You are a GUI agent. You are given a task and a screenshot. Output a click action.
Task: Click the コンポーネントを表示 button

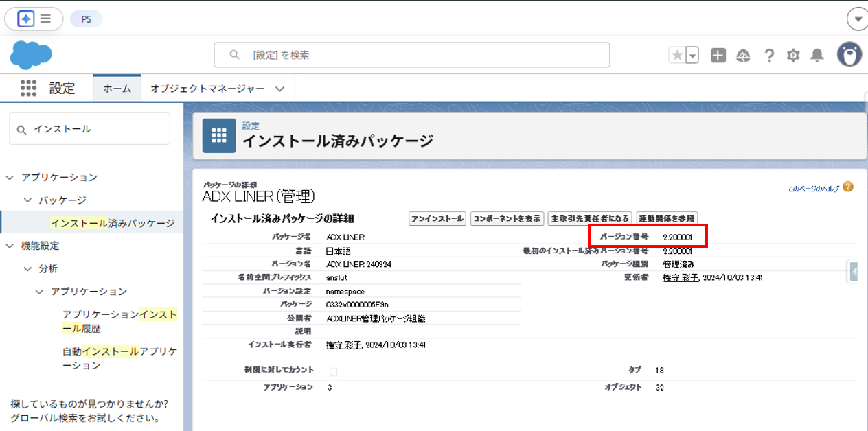pos(507,219)
